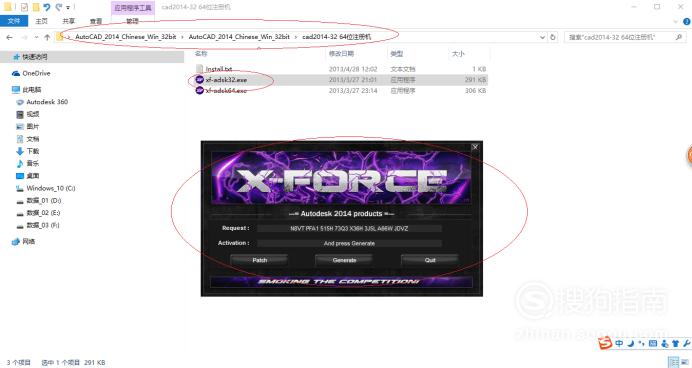The width and height of the screenshot is (692, 368).
Task: Click the Redo arrow in the title bar
Action: coord(58,7)
